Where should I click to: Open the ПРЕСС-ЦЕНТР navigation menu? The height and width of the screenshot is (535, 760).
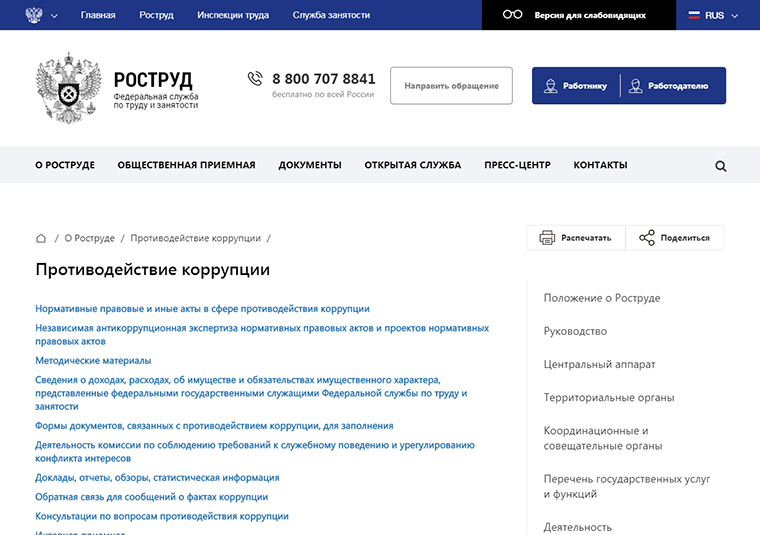[x=517, y=165]
